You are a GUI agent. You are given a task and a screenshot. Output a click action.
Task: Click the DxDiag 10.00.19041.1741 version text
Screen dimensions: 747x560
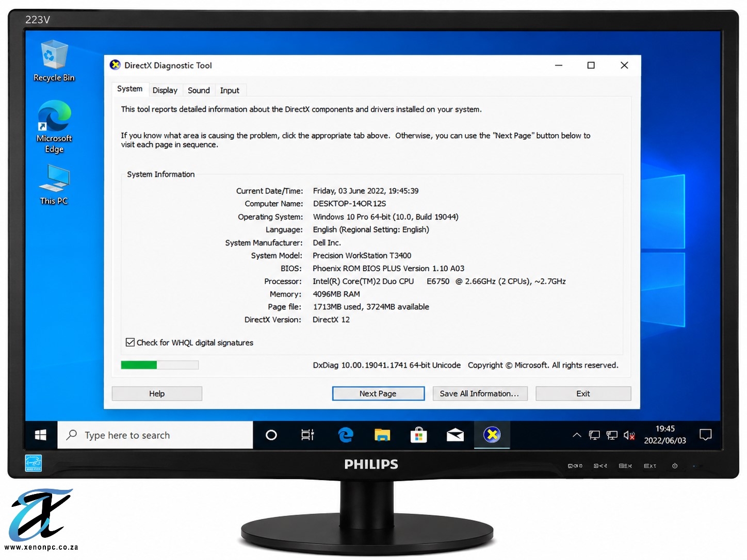(386, 365)
